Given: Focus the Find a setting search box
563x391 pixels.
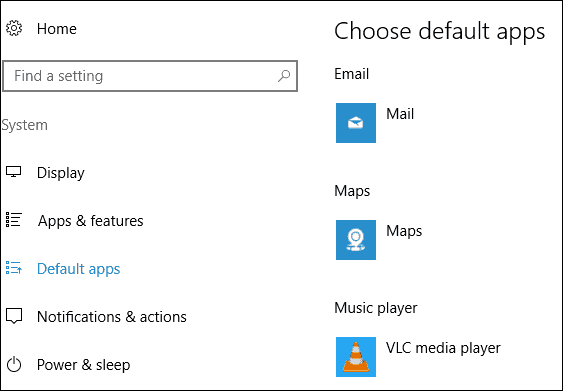Looking at the screenshot, I should point(150,76).
